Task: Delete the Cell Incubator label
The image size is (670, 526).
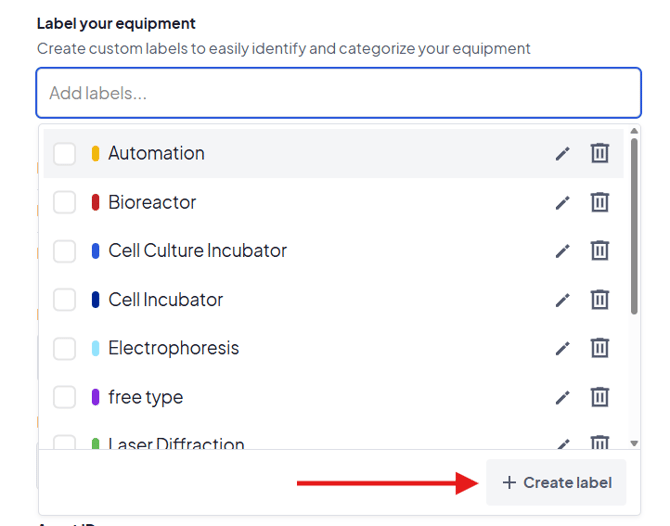Action: [x=599, y=299]
